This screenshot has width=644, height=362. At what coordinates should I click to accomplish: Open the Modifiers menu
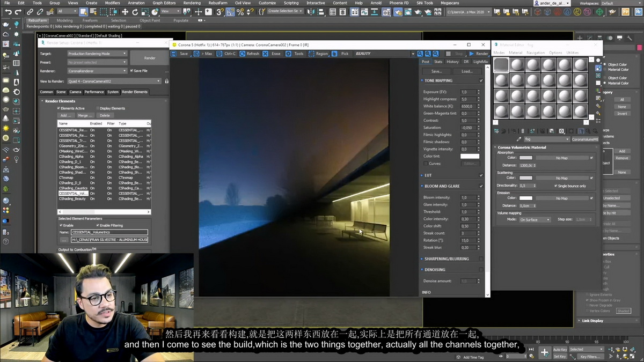pyautogui.click(x=112, y=3)
